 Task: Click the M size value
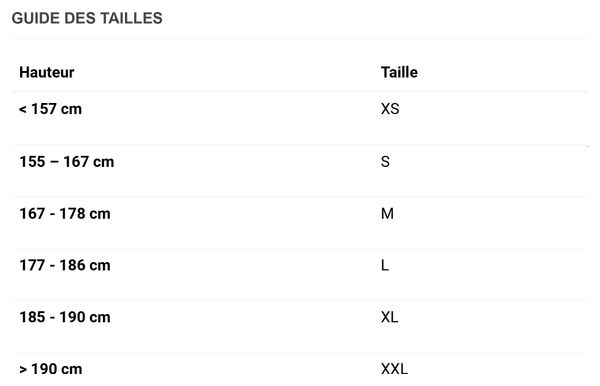tap(387, 213)
